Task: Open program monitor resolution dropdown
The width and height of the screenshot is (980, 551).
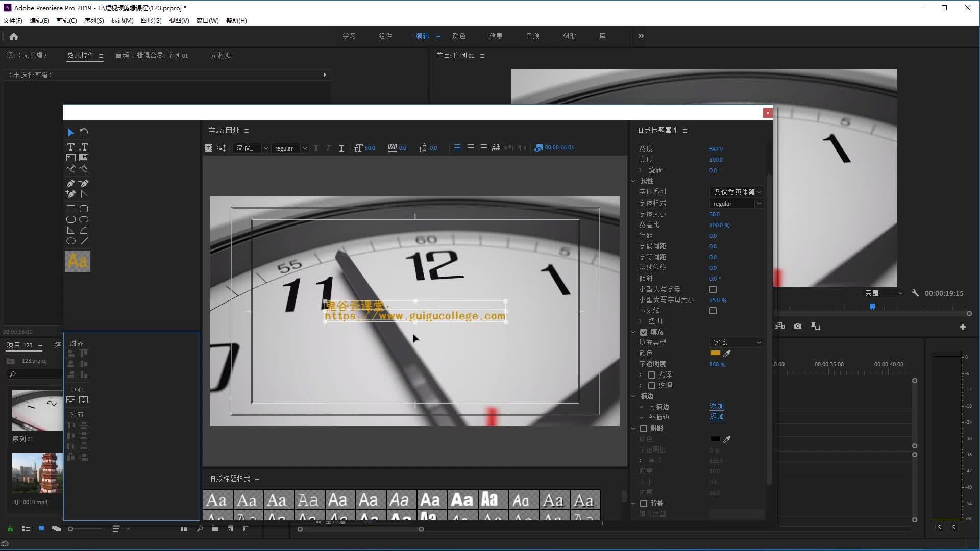Action: point(883,293)
